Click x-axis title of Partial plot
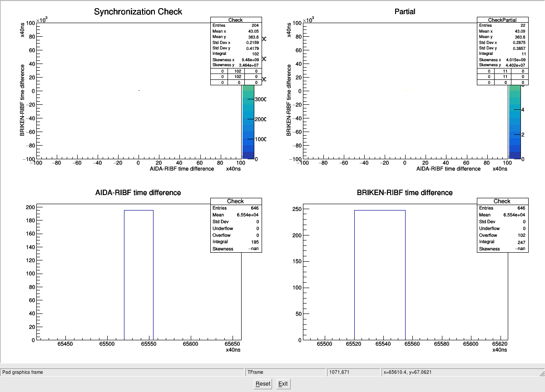The height and width of the screenshot is (392, 545). pos(448,169)
